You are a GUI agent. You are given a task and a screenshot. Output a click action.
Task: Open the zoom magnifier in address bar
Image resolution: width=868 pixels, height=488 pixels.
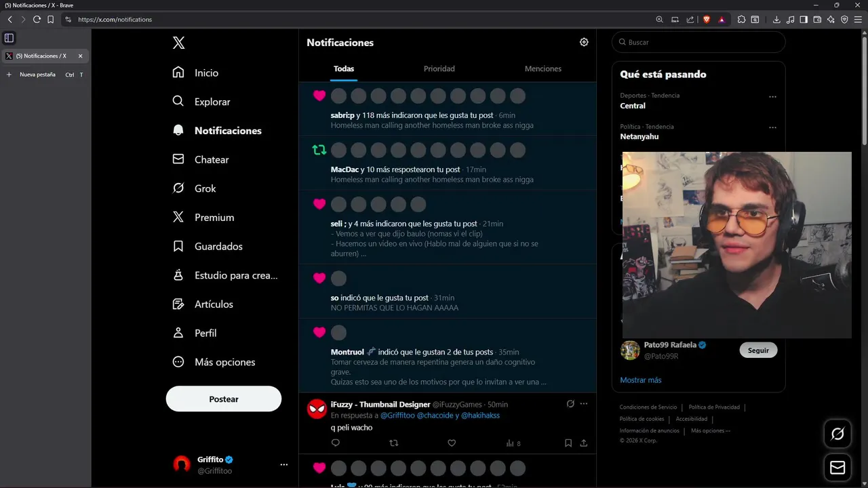point(660,20)
